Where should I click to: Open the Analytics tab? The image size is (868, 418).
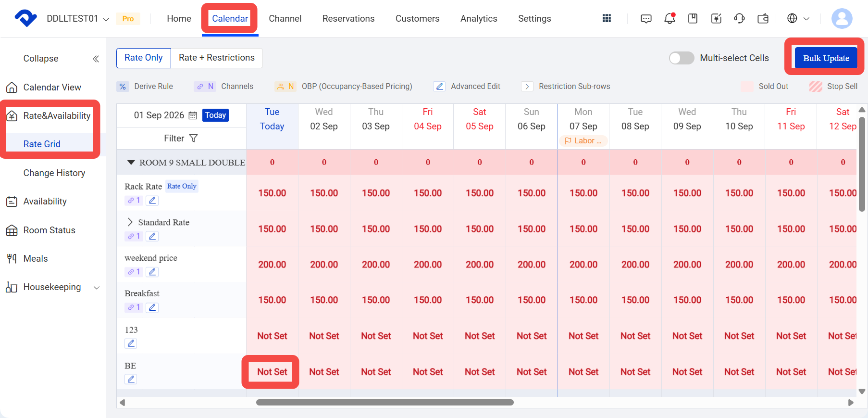click(479, 19)
